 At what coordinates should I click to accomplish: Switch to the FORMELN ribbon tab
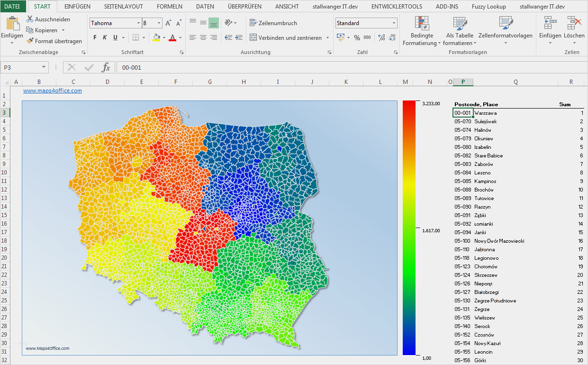(x=169, y=7)
